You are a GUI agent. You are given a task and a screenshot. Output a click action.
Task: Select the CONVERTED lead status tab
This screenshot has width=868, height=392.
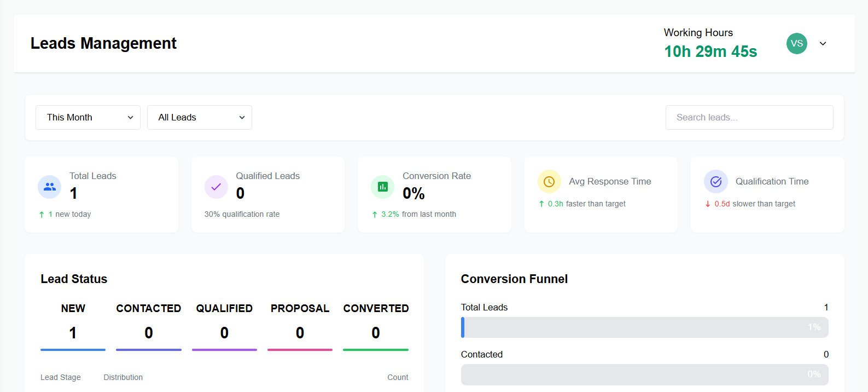coord(376,323)
